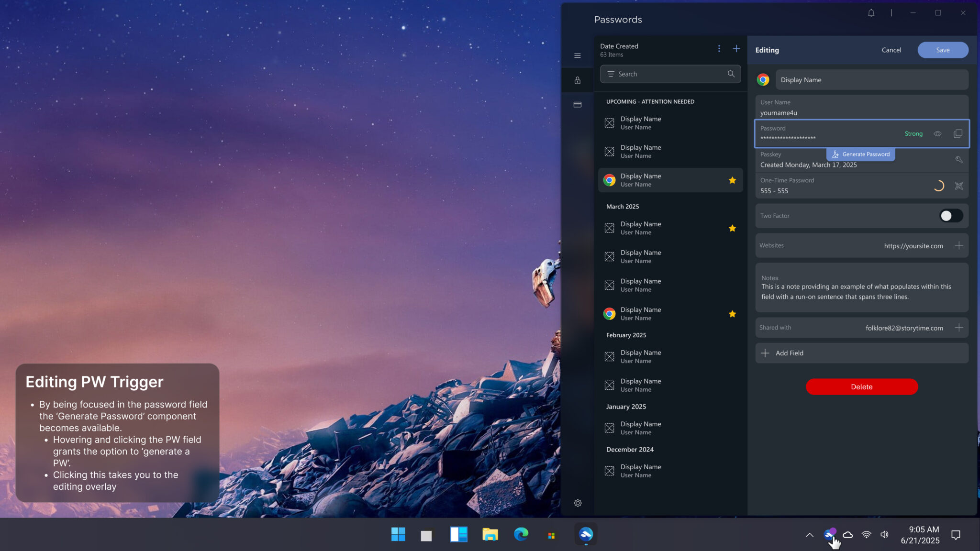This screenshot has height=551, width=980.
Task: Unfavorite the selected Chrome entry star
Action: coord(732,180)
